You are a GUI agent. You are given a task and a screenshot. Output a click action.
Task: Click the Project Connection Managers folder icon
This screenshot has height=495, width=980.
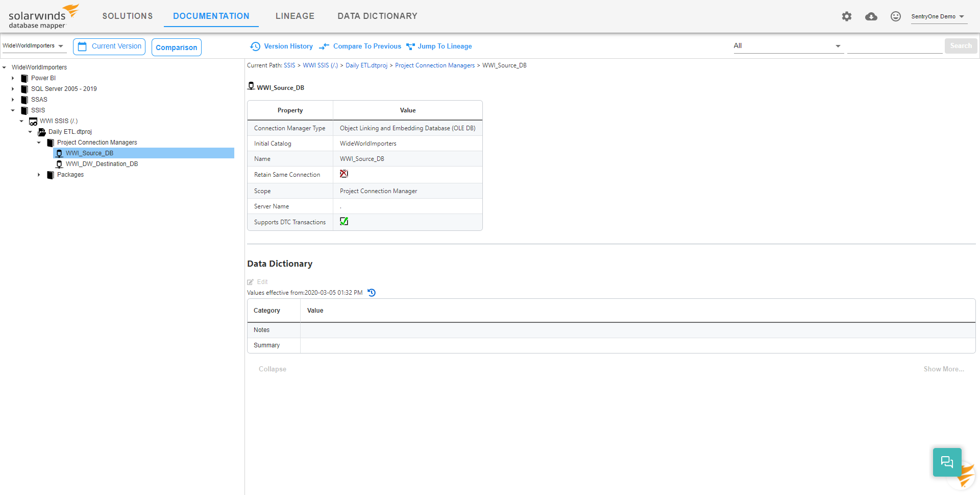pos(51,143)
